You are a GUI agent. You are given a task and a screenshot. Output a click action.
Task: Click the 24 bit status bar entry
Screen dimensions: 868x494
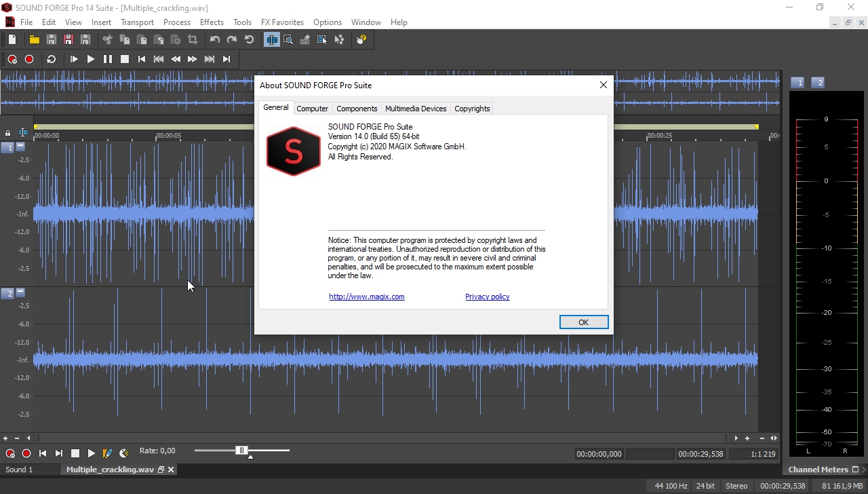click(705, 486)
